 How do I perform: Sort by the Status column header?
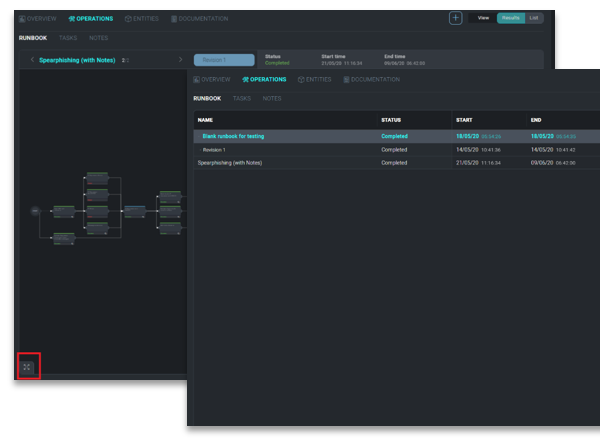[x=391, y=119]
